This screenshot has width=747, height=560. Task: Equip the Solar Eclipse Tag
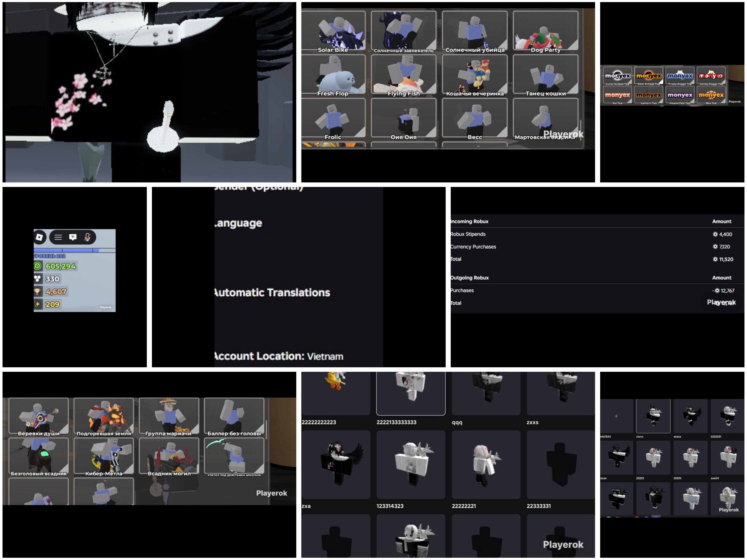648,76
